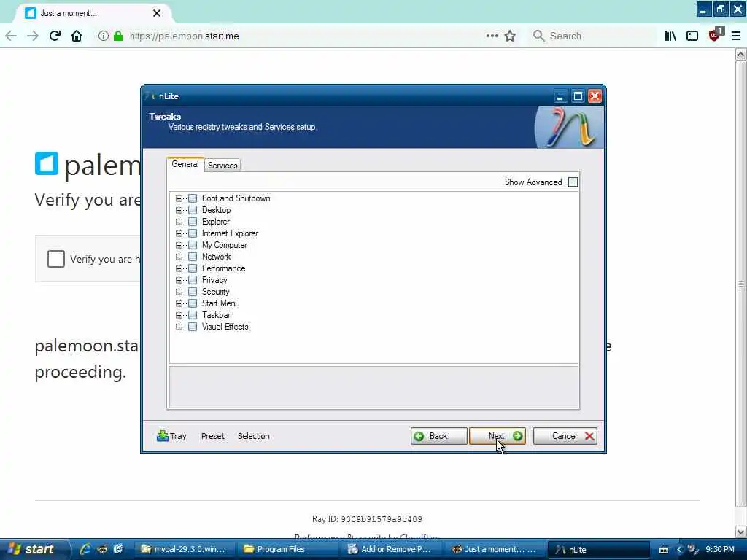Image resolution: width=747 pixels, height=560 pixels.
Task: Expand the Boot and Shutdown tree node
Action: pyautogui.click(x=179, y=198)
